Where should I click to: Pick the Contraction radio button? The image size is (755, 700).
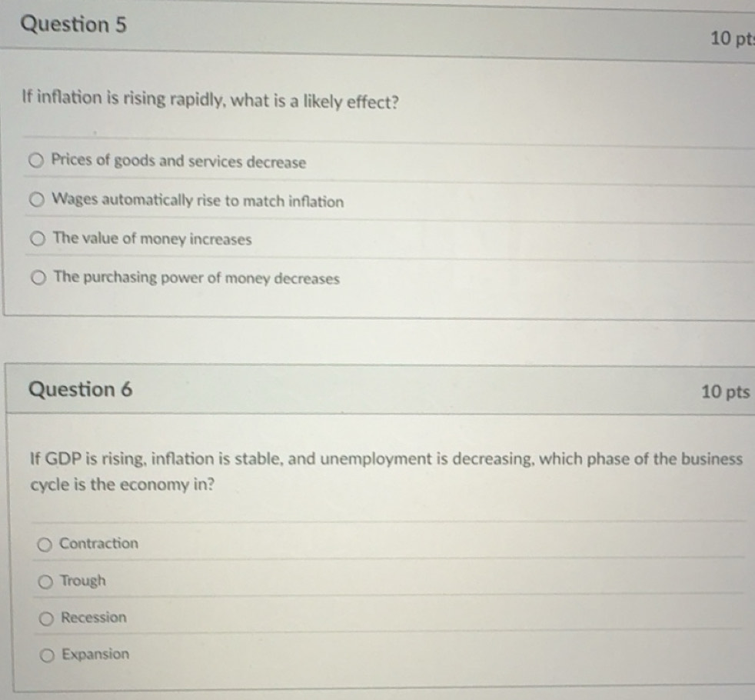coord(45,545)
